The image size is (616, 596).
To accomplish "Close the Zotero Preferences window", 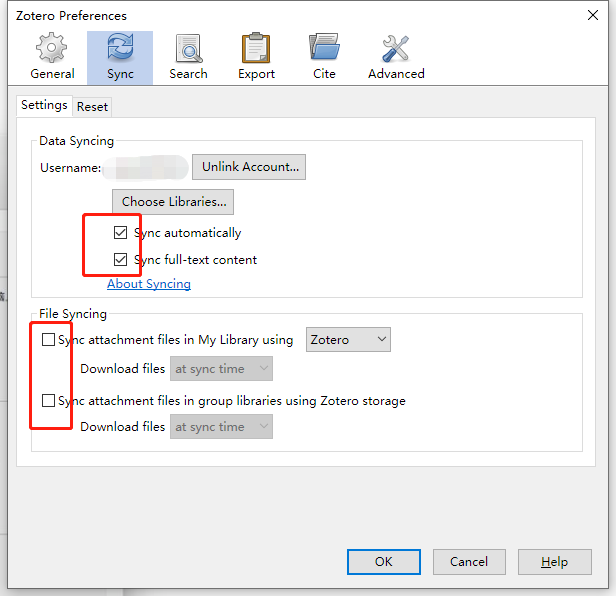I will 593,15.
